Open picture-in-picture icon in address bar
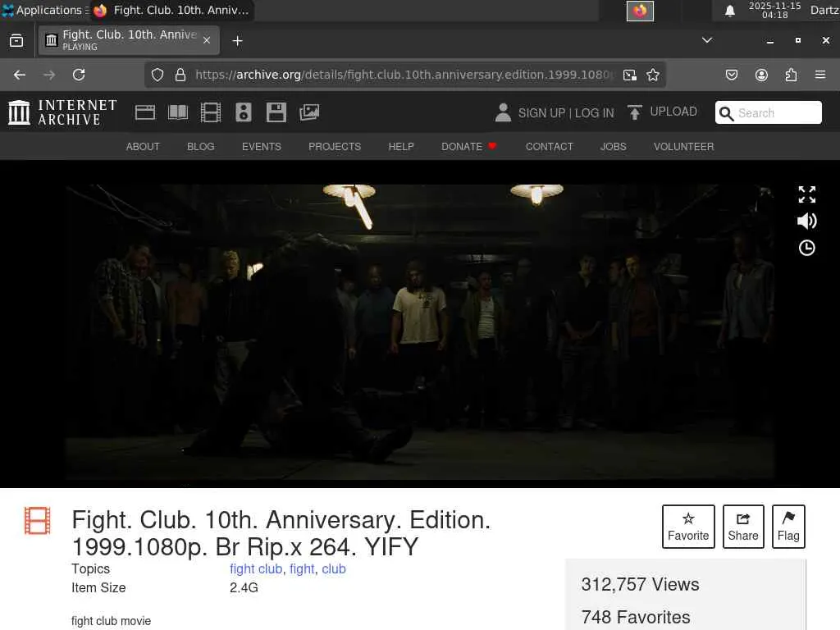Image resolution: width=840 pixels, height=630 pixels. coord(630,75)
